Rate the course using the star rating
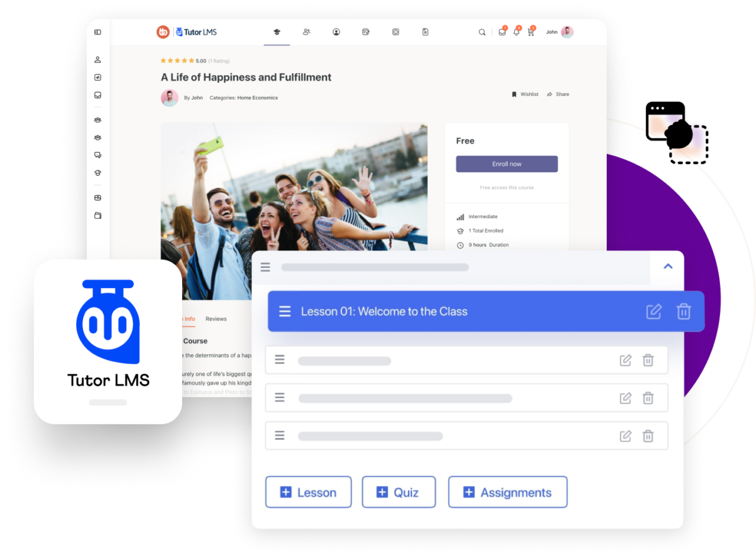 [178, 61]
